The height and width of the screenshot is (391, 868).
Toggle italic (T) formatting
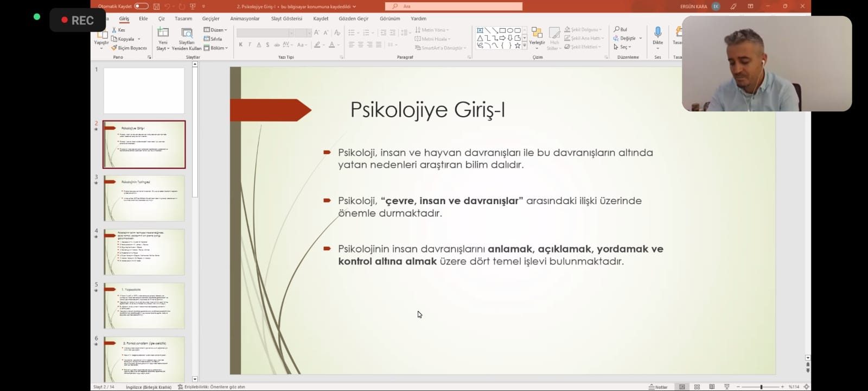[250, 45]
